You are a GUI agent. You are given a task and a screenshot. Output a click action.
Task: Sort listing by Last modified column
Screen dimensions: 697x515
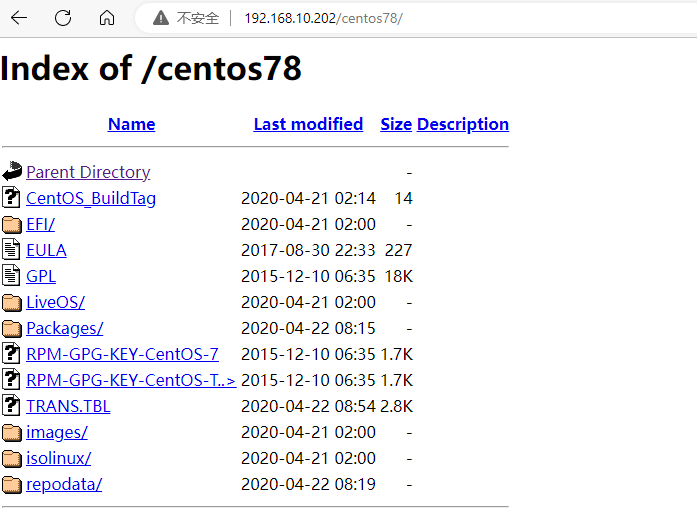pyautogui.click(x=308, y=124)
